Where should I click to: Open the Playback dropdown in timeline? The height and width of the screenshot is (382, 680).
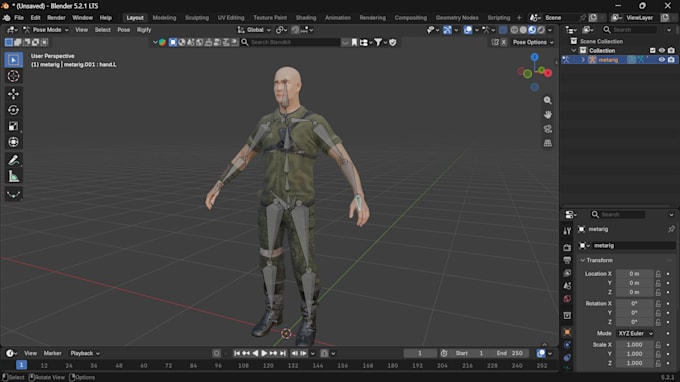[x=85, y=353]
